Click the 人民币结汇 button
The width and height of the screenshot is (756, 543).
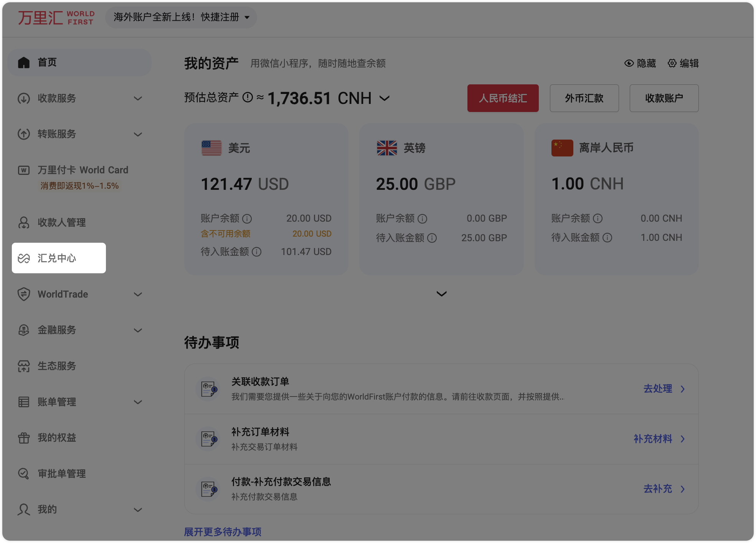(503, 98)
